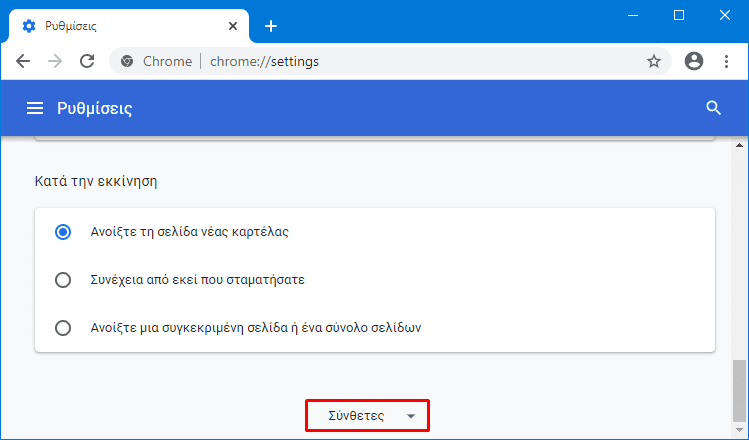
Task: Bookmark this page with the star icon
Action: (x=653, y=61)
